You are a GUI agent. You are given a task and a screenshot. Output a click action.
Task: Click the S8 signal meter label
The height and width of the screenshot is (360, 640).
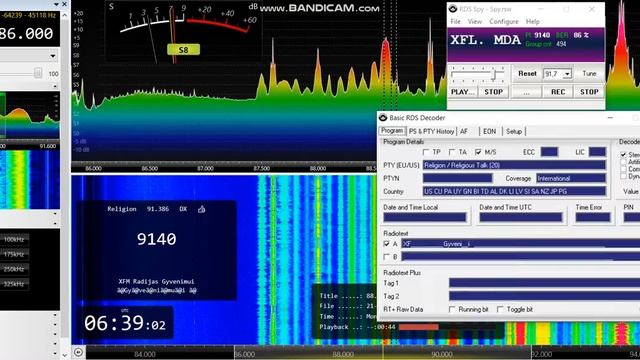click(183, 50)
